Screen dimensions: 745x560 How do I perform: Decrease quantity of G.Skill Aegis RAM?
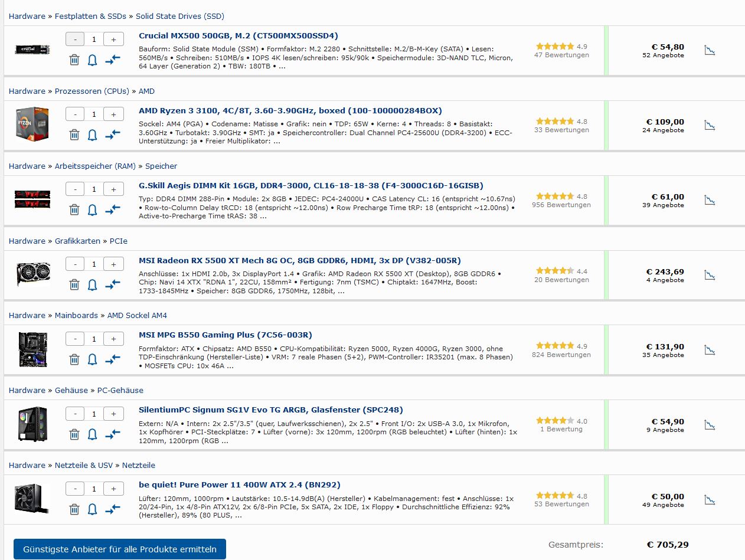tap(75, 189)
